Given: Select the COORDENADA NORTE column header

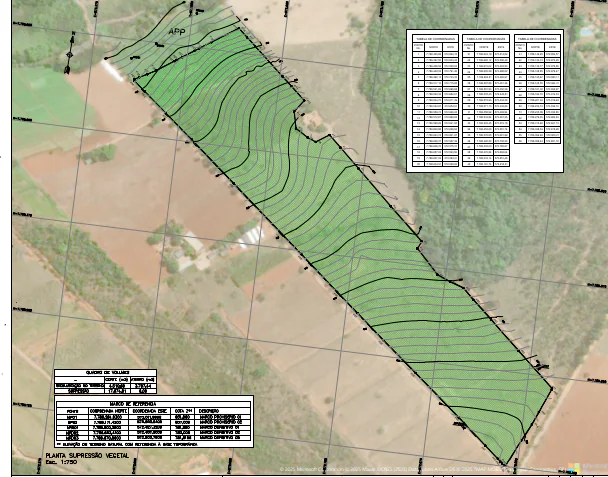Looking at the screenshot, I should click(x=109, y=411).
